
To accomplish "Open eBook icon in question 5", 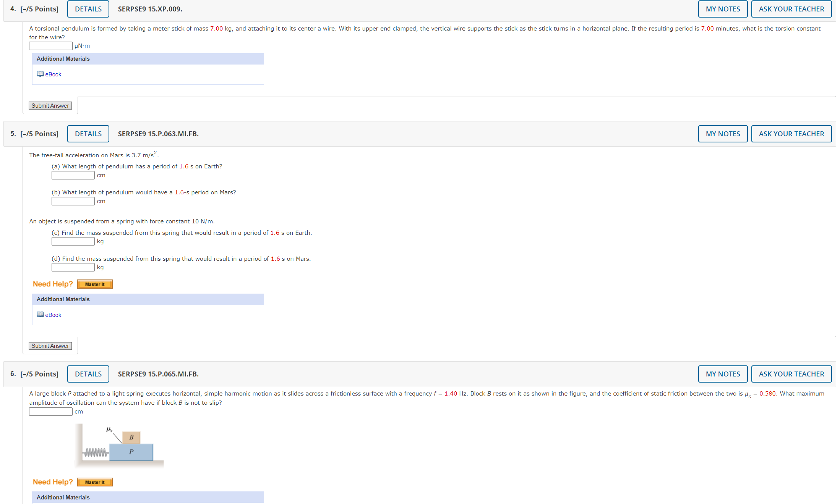I will (x=40, y=315).
